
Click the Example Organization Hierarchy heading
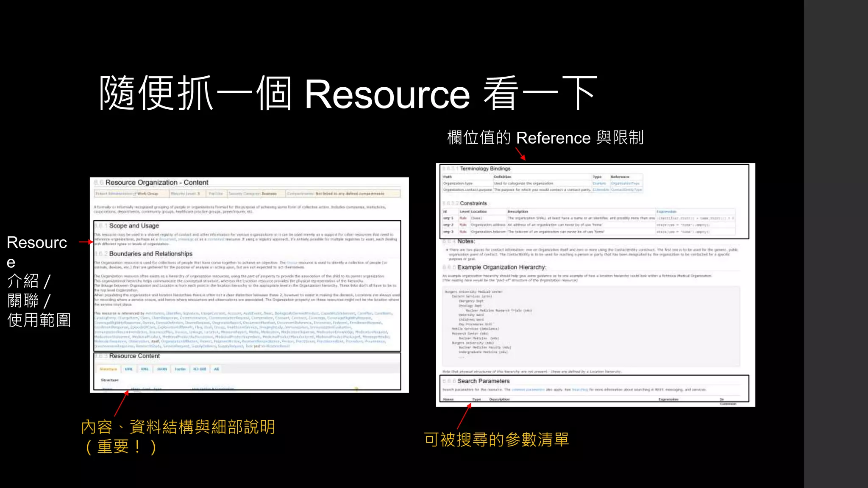tap(502, 267)
